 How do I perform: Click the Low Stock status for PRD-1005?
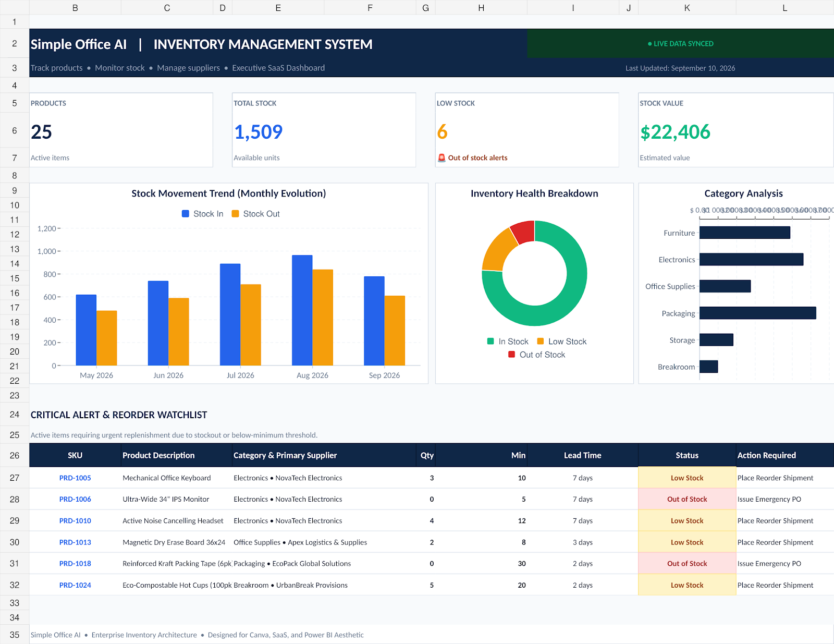(x=687, y=478)
